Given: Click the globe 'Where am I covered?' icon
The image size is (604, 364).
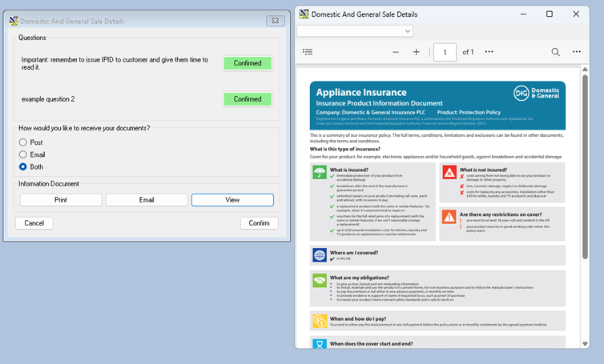Looking at the screenshot, I should pyautogui.click(x=320, y=255).
